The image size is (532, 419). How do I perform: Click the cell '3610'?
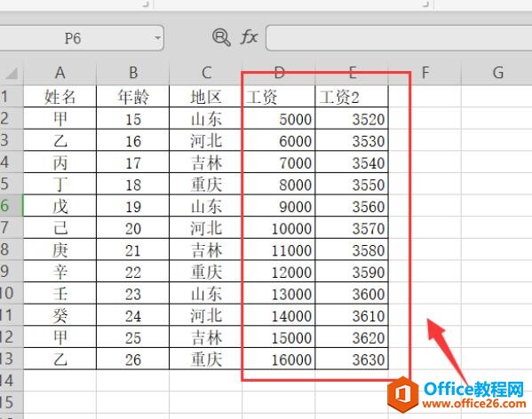[352, 315]
